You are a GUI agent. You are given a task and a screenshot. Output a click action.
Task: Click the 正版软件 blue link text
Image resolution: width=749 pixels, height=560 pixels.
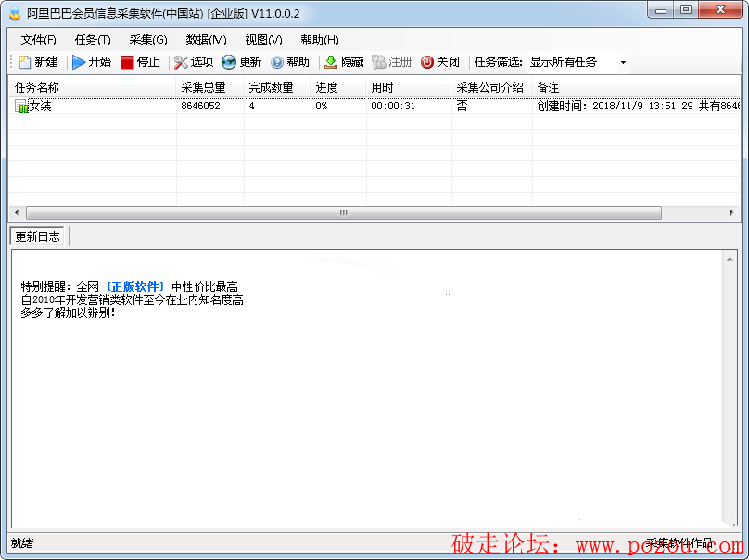coord(135,286)
